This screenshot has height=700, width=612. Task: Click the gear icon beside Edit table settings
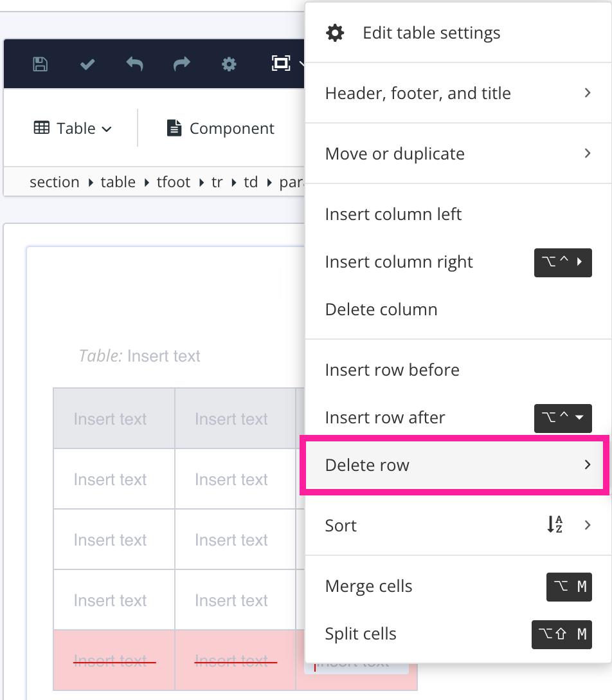point(335,32)
